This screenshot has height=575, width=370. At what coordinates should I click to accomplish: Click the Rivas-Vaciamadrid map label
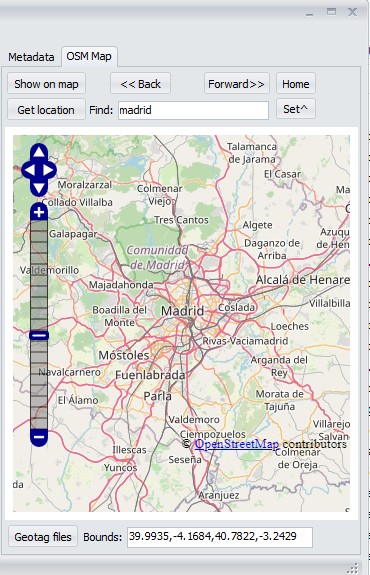(x=245, y=341)
